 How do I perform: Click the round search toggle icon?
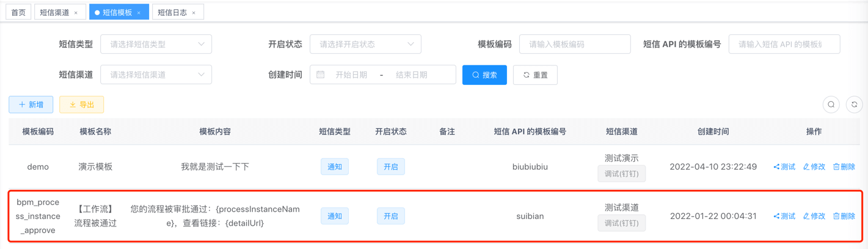831,105
